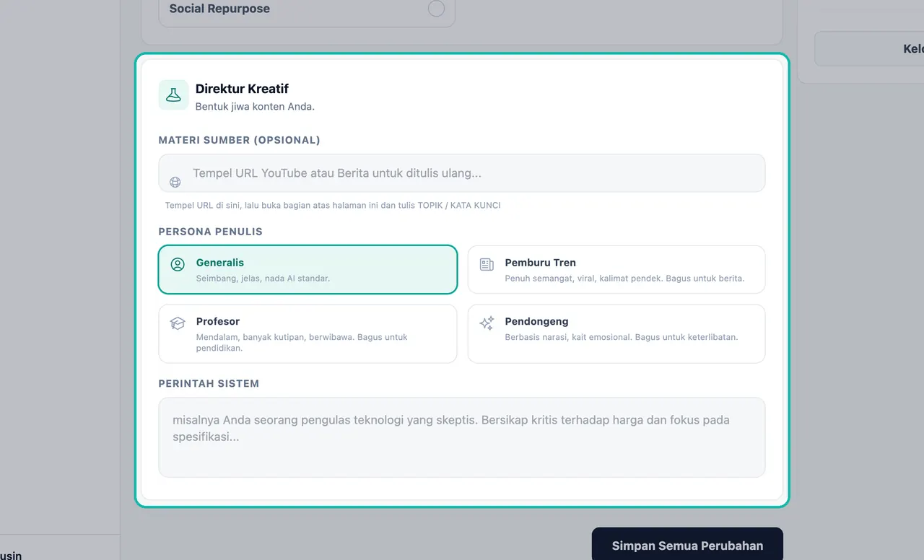Save with Simpan Semua Perubahan button

coord(687,545)
